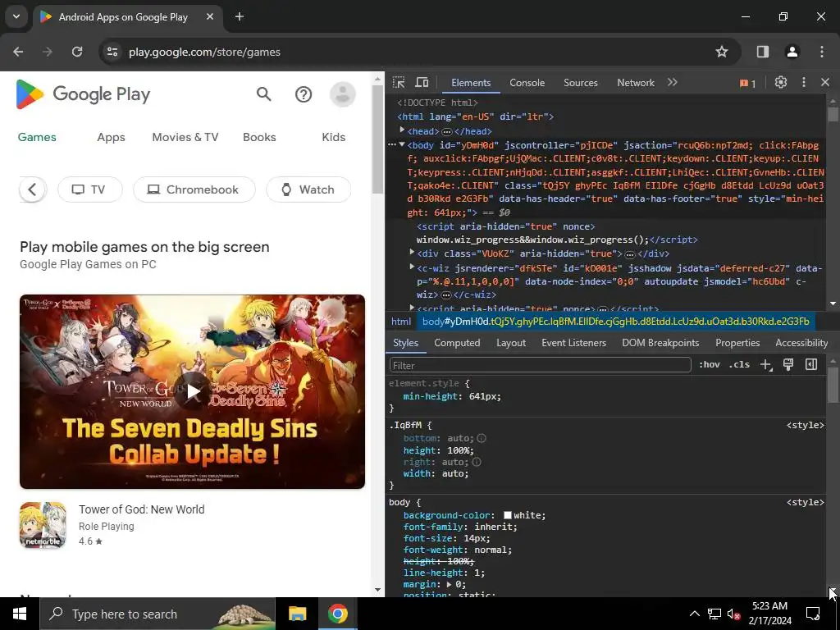Viewport: 840px width, 630px height.
Task: Go to the Books section
Action: pyautogui.click(x=259, y=137)
